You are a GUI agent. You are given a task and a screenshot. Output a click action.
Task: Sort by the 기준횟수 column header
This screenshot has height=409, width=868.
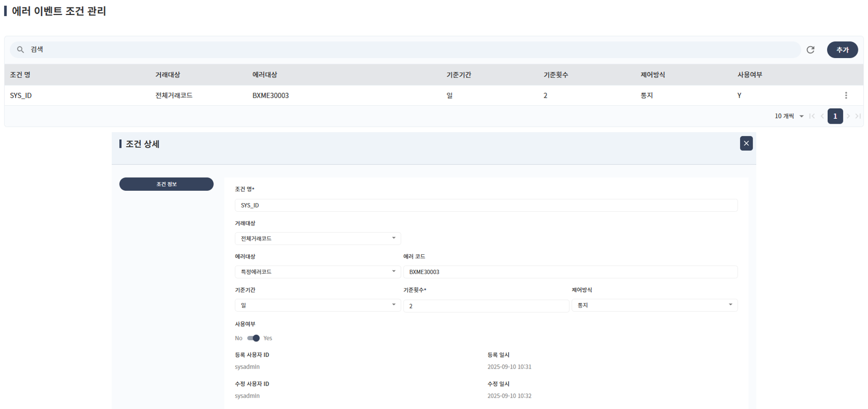pyautogui.click(x=555, y=75)
